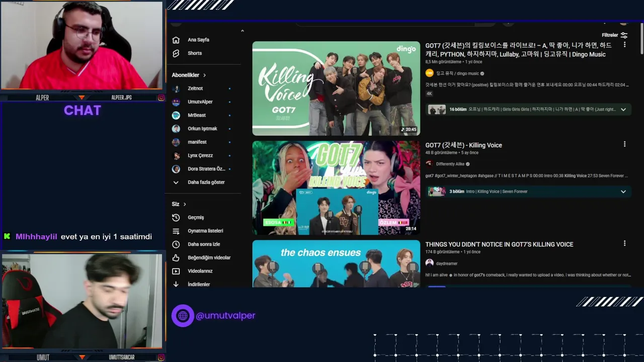Click the got7 #got7_winter_heptagon description snippet
This screenshot has width=644, height=362.
[x=527, y=176]
